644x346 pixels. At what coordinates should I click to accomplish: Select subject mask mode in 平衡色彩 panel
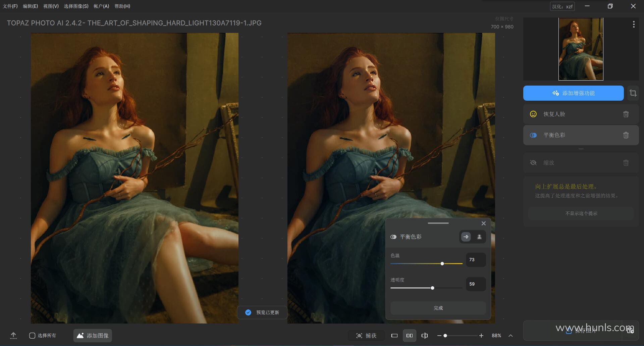coord(479,237)
